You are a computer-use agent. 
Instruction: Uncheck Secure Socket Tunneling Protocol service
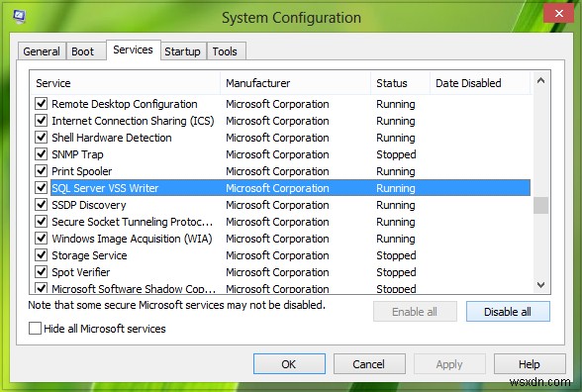pos(41,222)
